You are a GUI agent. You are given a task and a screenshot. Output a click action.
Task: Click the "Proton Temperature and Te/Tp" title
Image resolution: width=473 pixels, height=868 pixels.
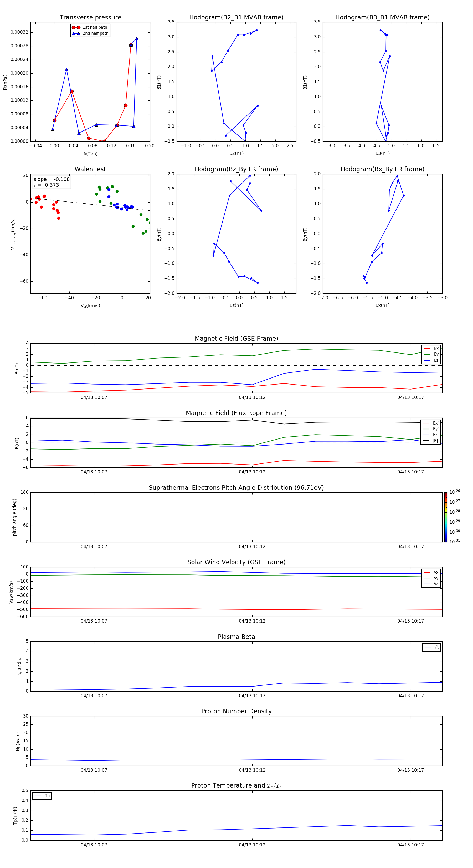(236, 785)
